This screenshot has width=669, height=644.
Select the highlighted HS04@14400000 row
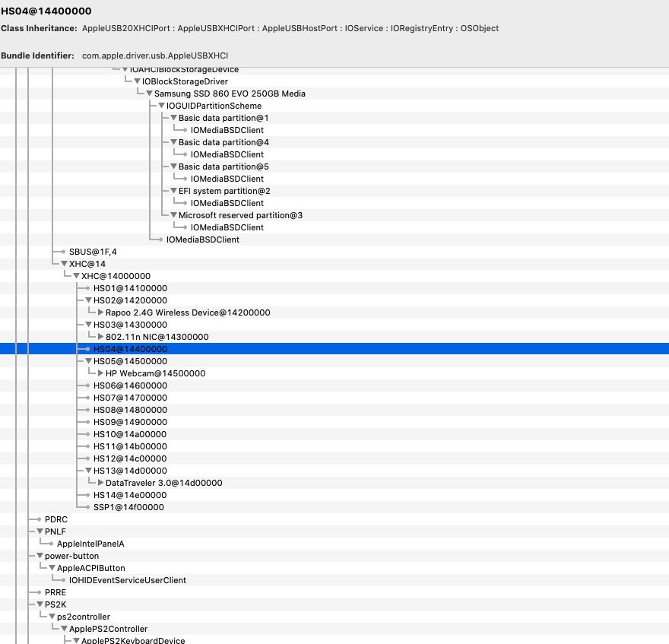pyautogui.click(x=334, y=349)
